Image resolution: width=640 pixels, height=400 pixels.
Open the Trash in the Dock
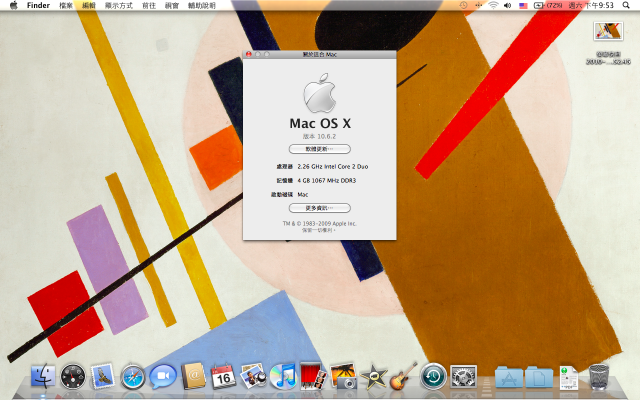coord(599,377)
